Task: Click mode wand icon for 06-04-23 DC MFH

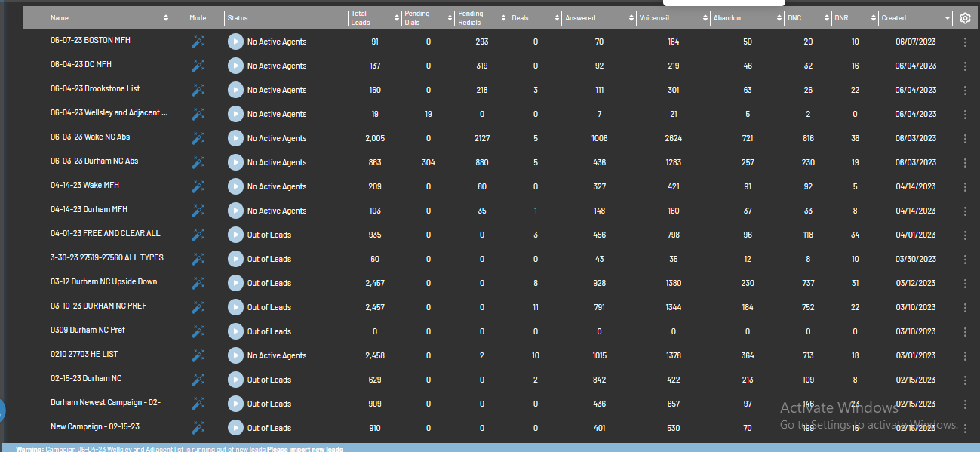Action: point(198,66)
